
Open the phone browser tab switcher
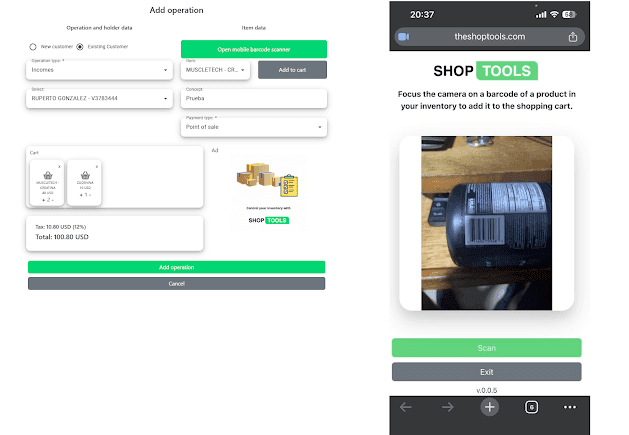click(532, 407)
